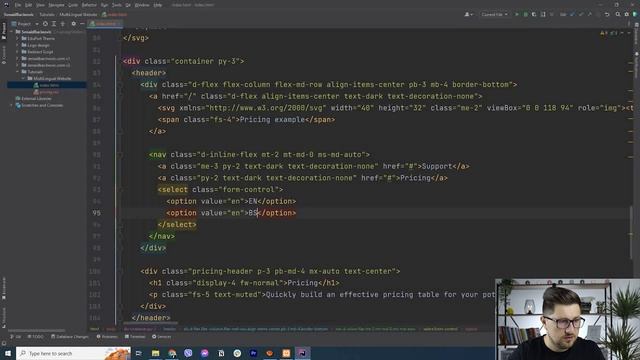Click line number 95 in the gutter
This screenshot has width=640, height=360.
click(96, 213)
